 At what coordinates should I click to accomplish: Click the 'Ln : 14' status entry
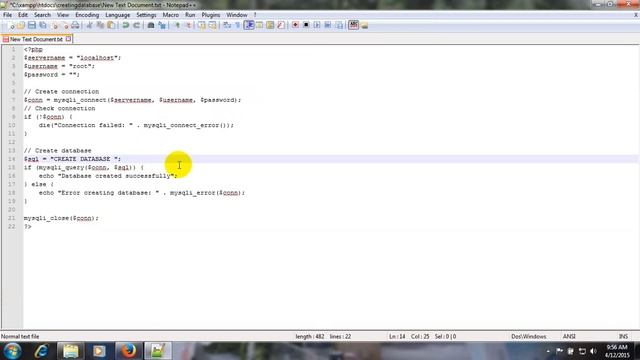point(397,336)
